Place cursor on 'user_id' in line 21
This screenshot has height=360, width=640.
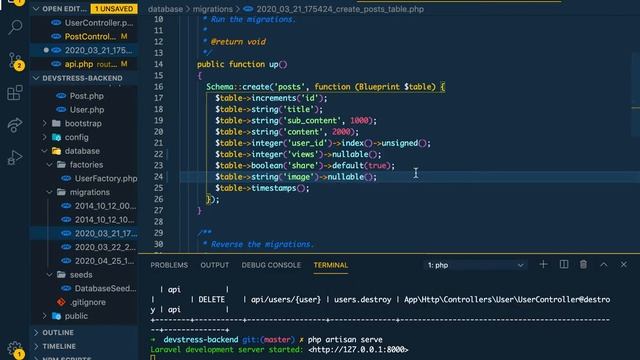pos(307,143)
